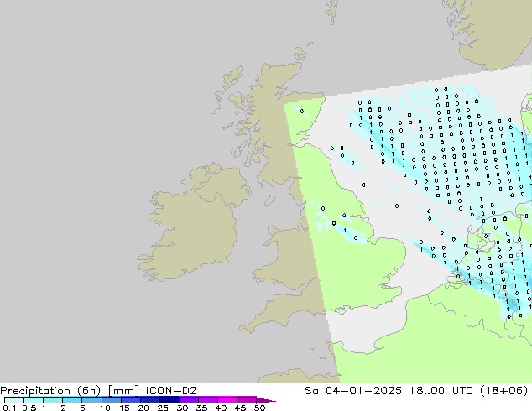532x411 pixels.
Task: Click the purple swatch between 30 and 35
Action: [189, 400]
